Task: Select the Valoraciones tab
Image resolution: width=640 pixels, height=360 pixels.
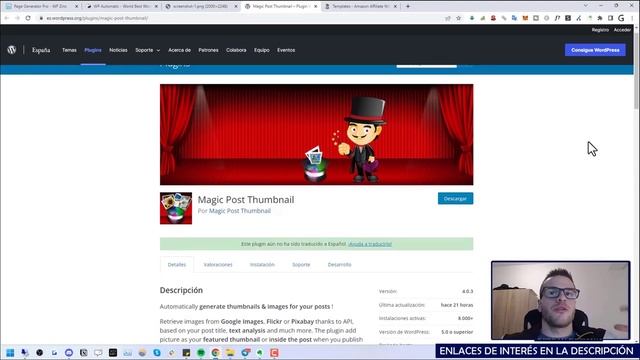Action: [218, 264]
